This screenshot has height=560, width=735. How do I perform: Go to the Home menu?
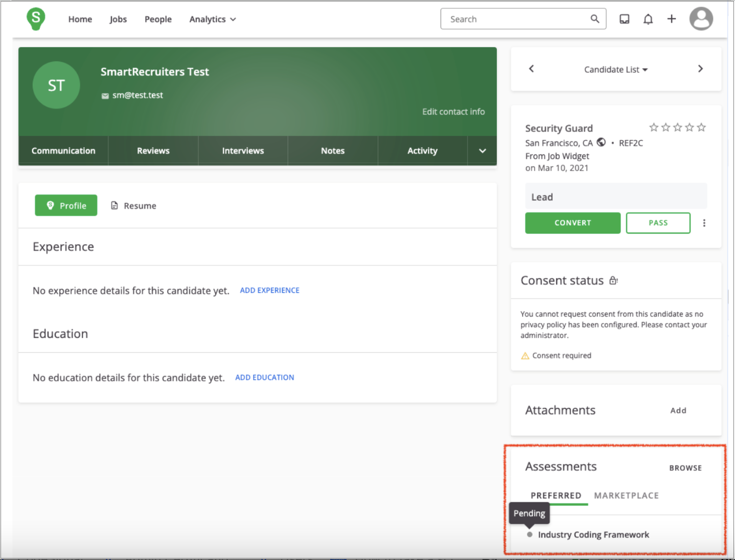pos(80,19)
